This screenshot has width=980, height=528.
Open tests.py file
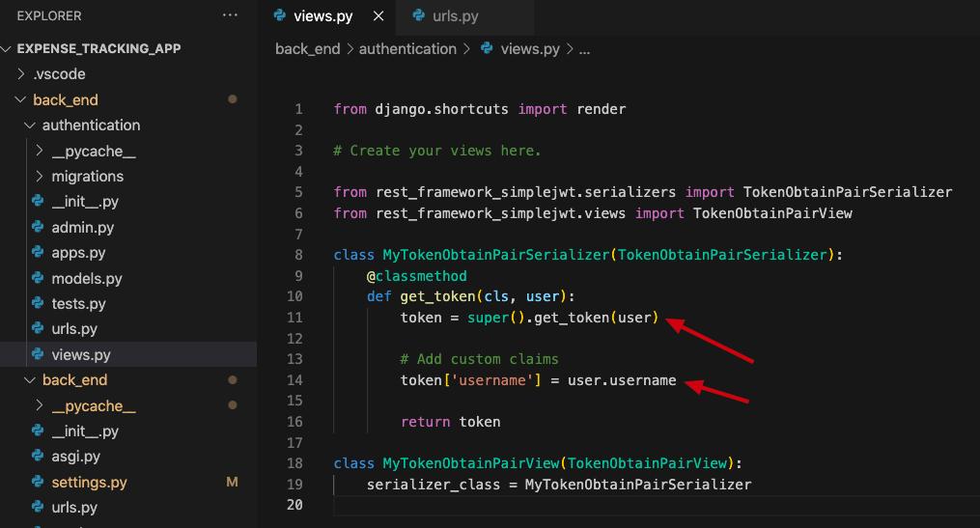pos(78,304)
